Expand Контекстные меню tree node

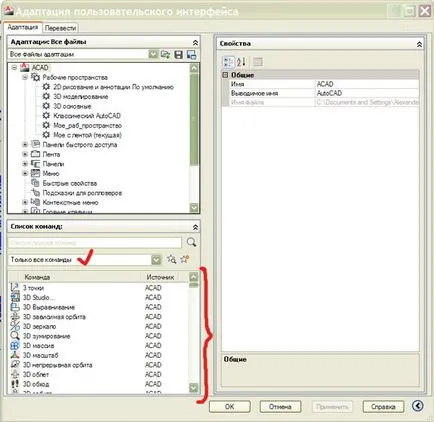25,202
